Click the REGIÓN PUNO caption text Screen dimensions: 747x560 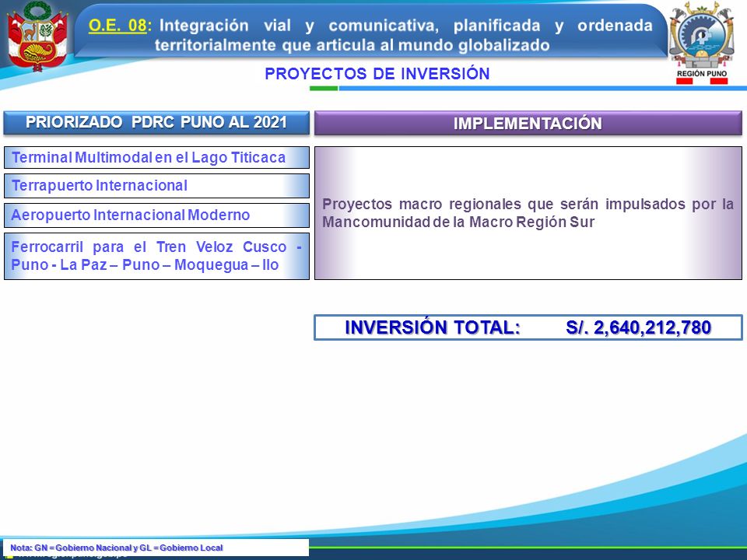click(x=702, y=74)
